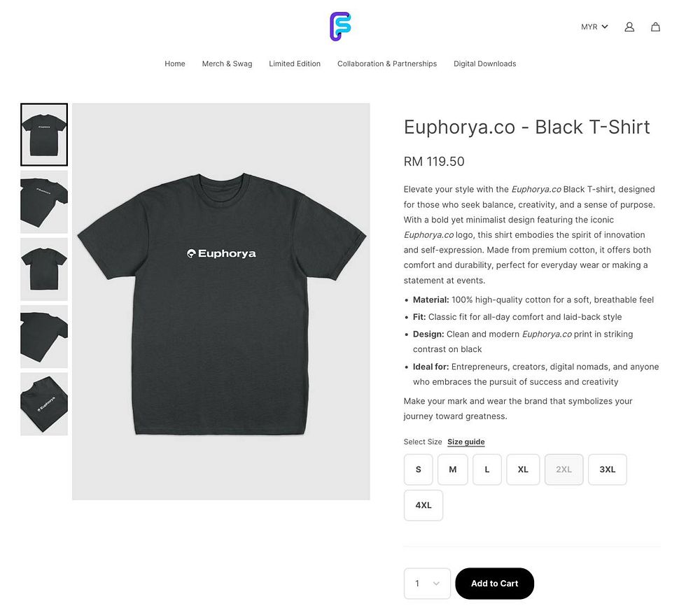Image resolution: width=700 pixels, height=606 pixels.
Task: Click the store logo at top
Action: 340,27
